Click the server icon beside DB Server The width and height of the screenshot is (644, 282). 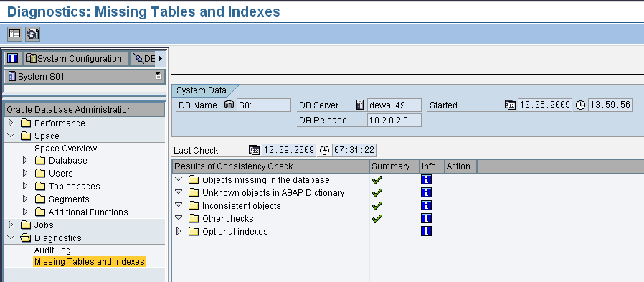[x=360, y=105]
